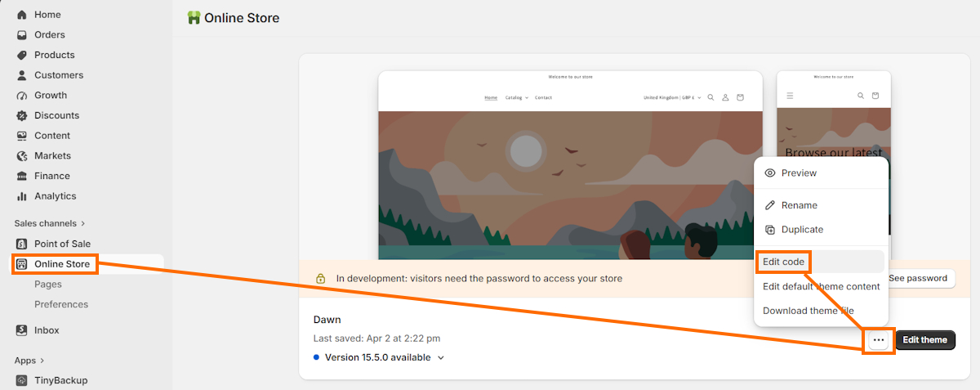Click the eye icon beside Preview
This screenshot has width=980, height=390.
tap(769, 173)
